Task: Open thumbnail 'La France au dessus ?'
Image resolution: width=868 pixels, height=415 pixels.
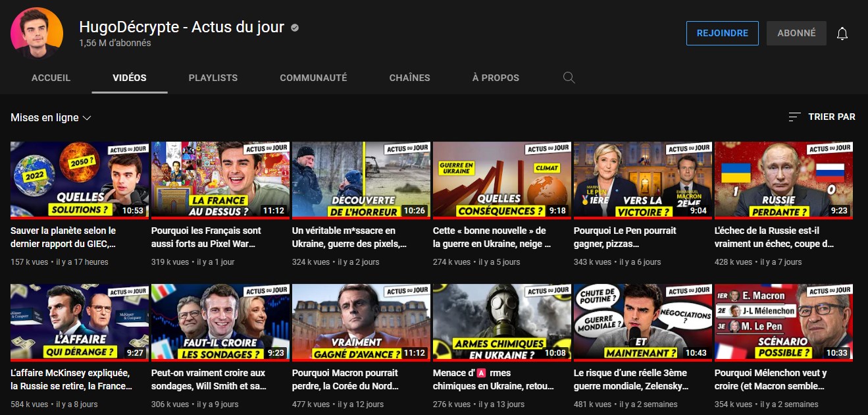Action: 220,180
